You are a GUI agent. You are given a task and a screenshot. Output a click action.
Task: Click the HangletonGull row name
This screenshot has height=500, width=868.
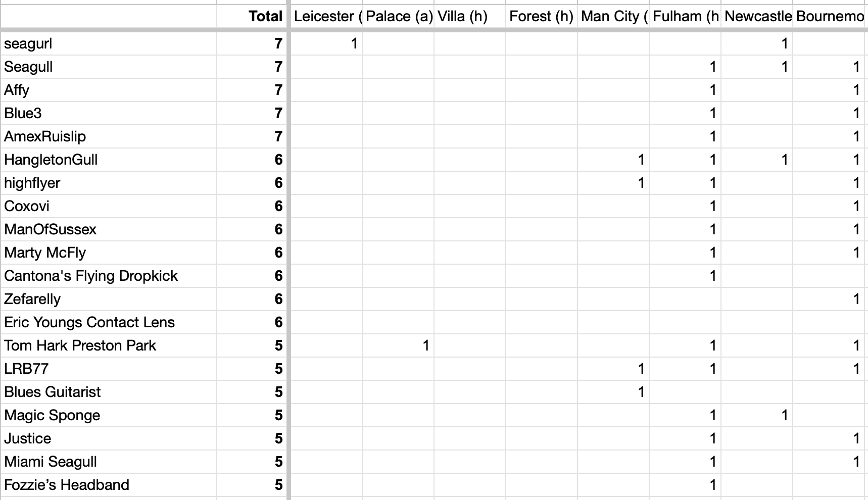(x=109, y=160)
